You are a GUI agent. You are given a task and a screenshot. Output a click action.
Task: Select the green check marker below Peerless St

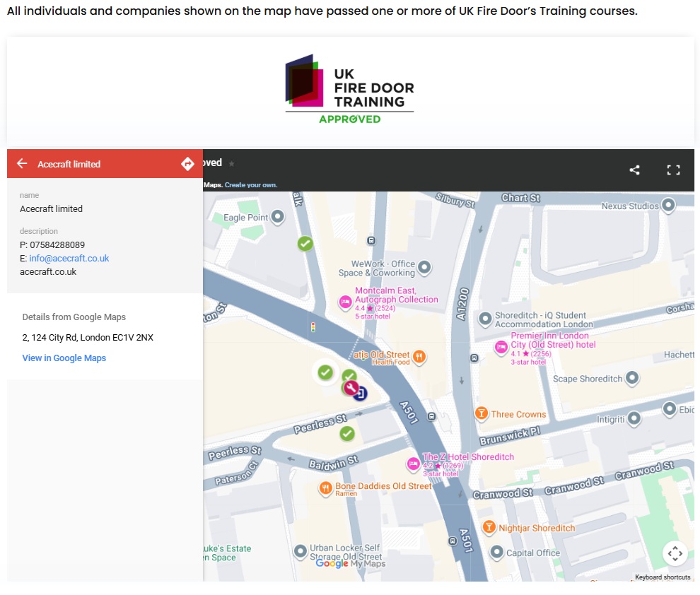click(346, 433)
